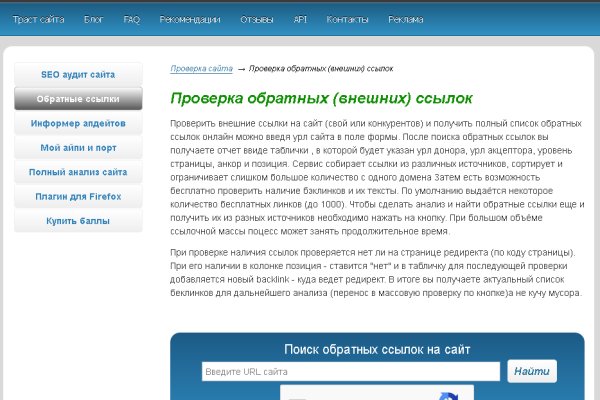Open Отзывы in the top navigation

click(x=257, y=19)
